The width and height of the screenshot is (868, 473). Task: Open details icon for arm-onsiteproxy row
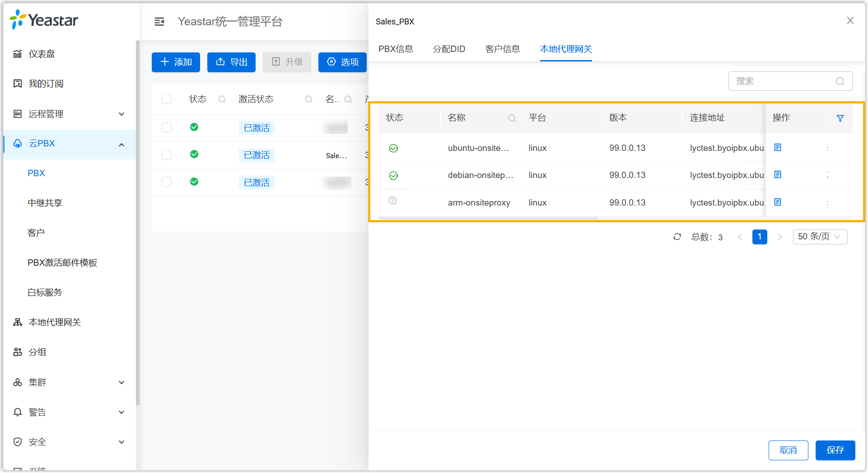778,202
